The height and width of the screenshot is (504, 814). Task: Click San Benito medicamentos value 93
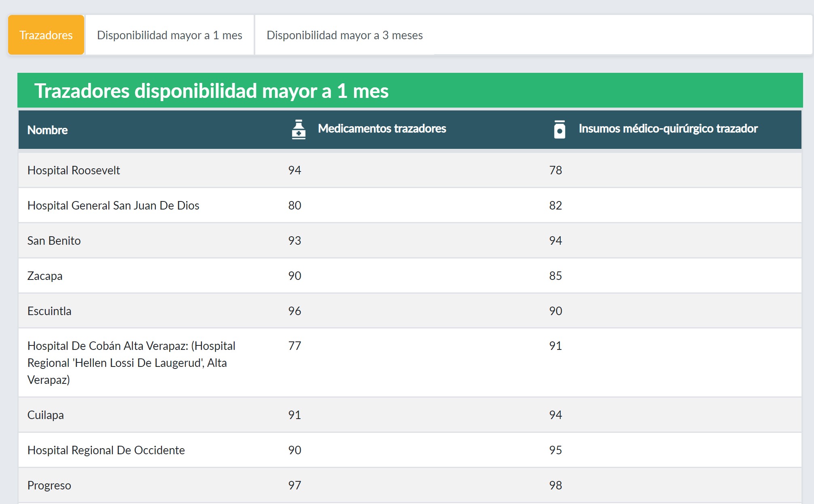pos(295,241)
